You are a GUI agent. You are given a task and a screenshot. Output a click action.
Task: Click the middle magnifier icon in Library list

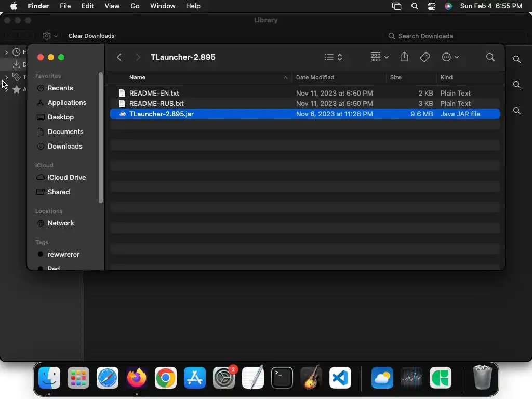(x=517, y=85)
